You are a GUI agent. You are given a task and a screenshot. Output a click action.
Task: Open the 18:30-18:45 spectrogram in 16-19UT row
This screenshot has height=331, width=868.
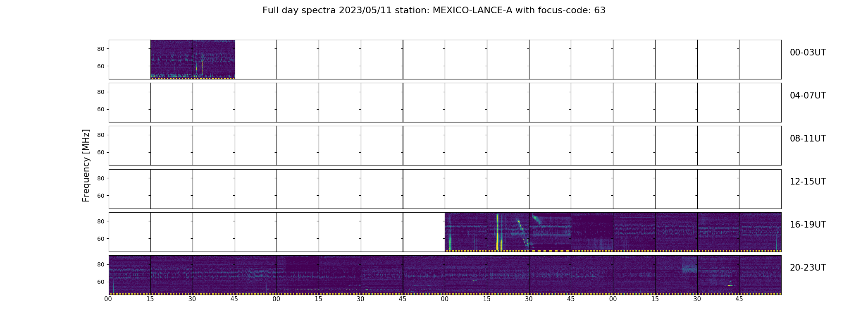coord(550,232)
